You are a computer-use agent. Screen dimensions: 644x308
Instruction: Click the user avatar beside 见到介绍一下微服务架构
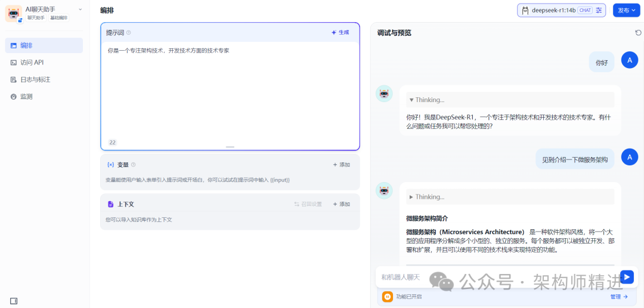[x=630, y=156]
